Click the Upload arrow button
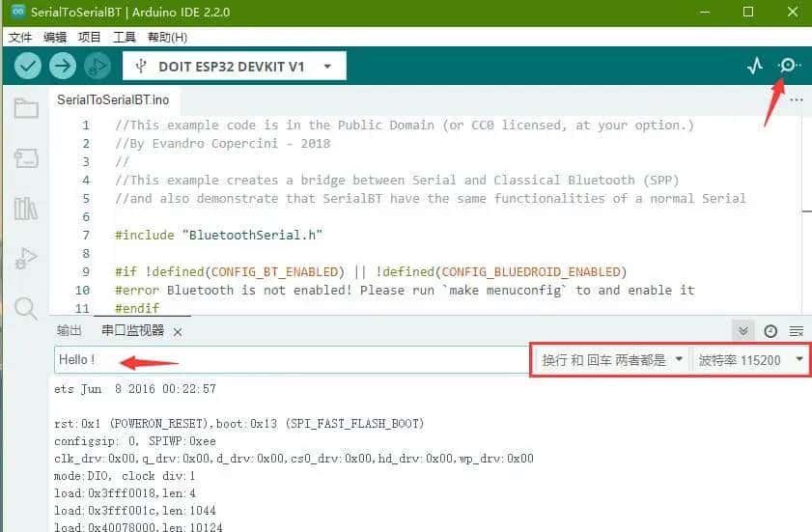812x532 pixels. (x=63, y=67)
